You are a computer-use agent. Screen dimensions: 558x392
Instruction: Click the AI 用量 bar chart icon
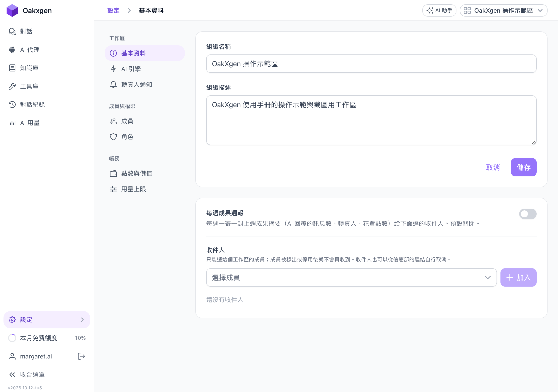tap(12, 123)
